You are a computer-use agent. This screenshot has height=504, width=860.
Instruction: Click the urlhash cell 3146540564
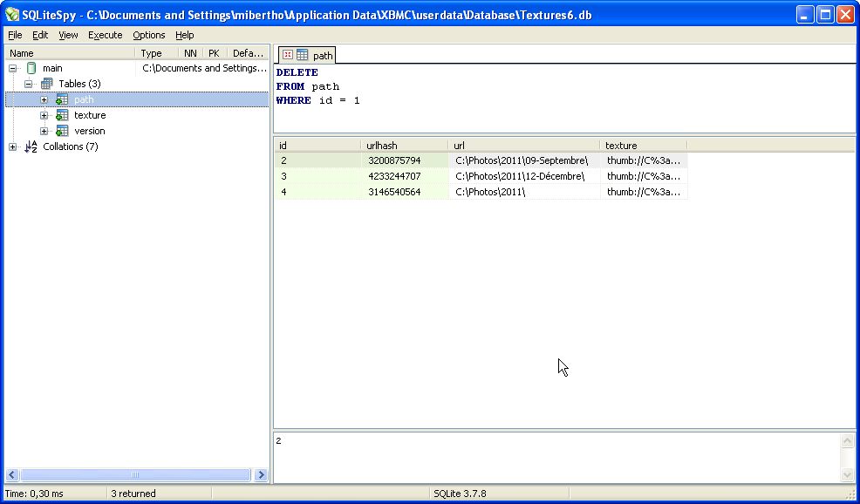(405, 192)
